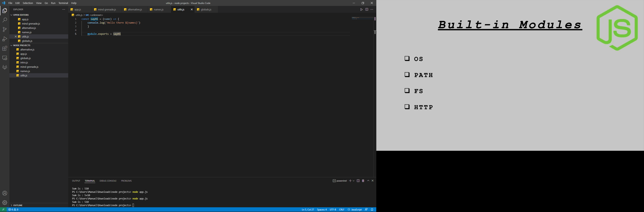Viewport: 644px width, 212px height.
Task: Open Manage gear settings icon
Action: [x=5, y=203]
